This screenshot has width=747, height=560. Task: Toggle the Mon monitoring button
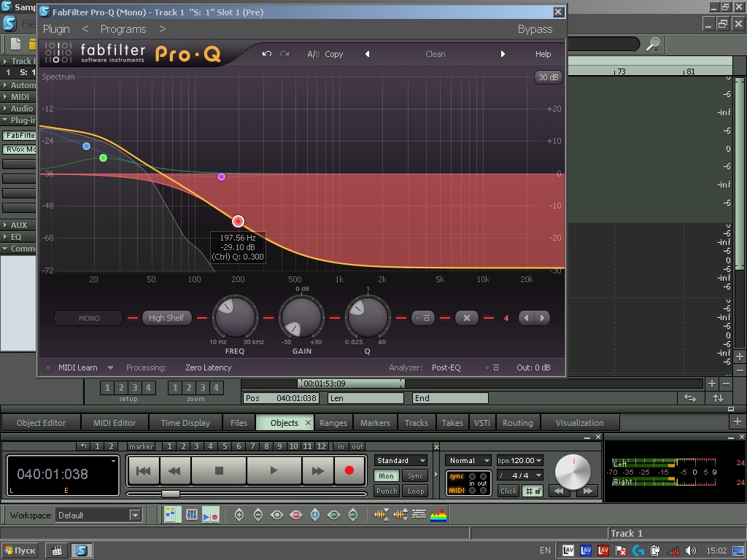[x=387, y=475]
